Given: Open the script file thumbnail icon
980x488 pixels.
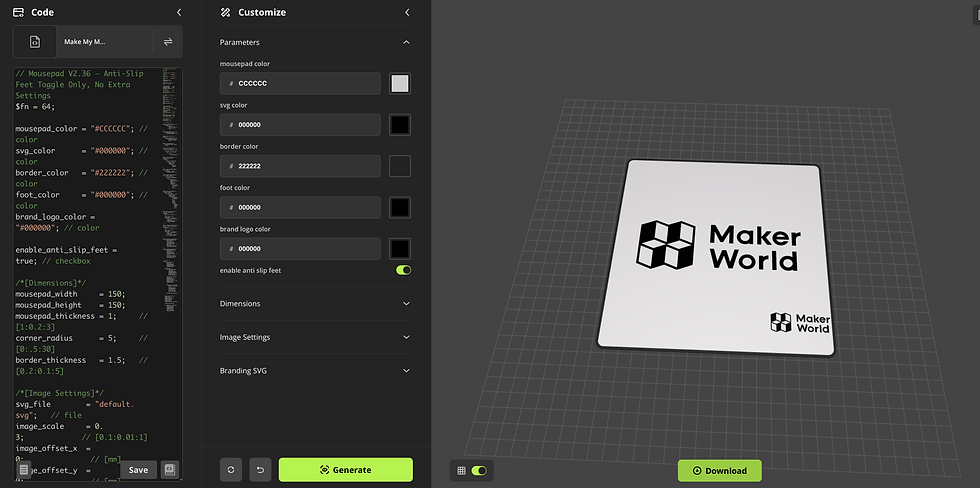Looking at the screenshot, I should coord(35,42).
